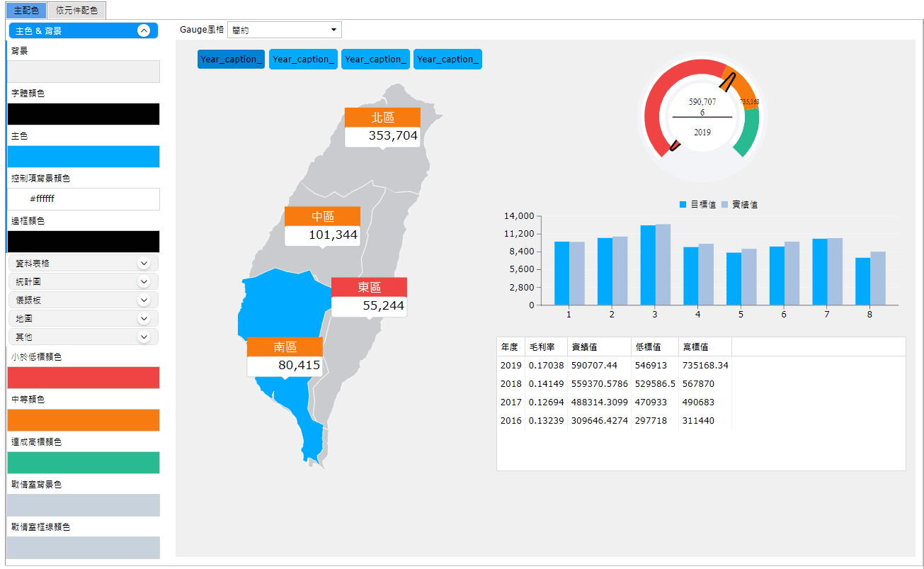Expand the 資料表格 section
The image size is (924, 569).
point(84,263)
